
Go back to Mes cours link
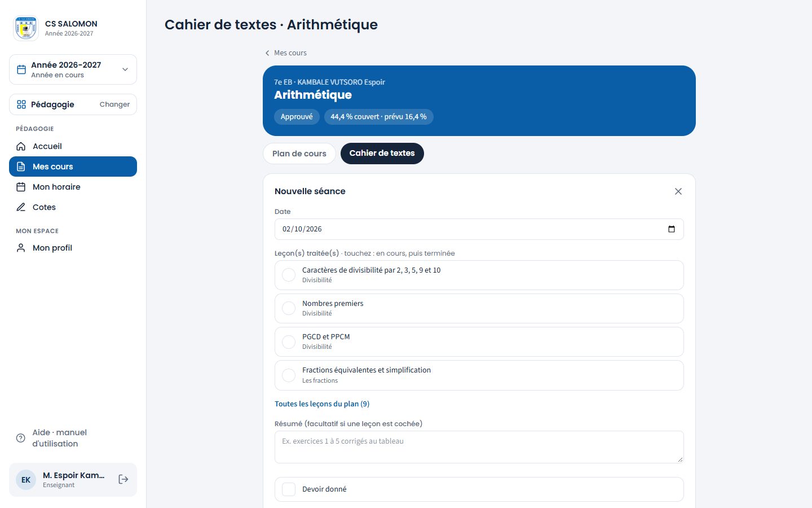(x=285, y=53)
